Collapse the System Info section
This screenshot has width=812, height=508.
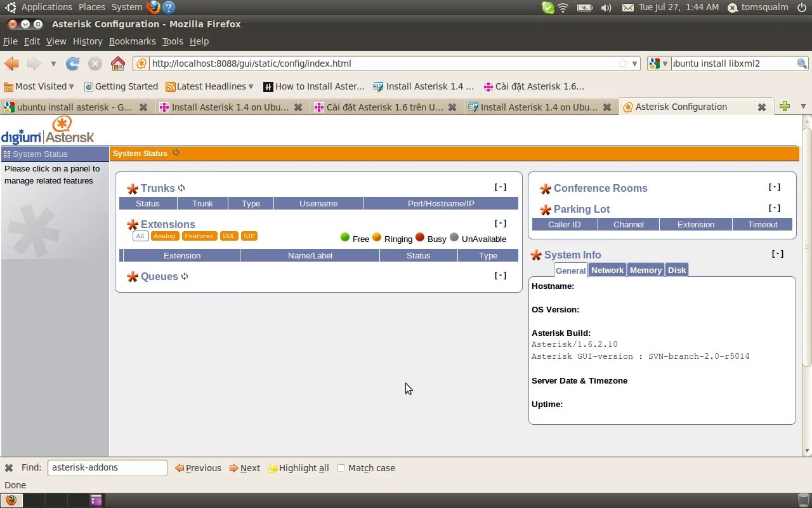tap(778, 254)
